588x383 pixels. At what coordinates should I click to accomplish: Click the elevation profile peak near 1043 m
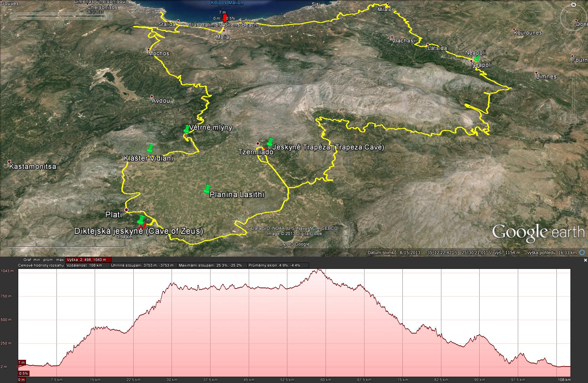[318, 270]
